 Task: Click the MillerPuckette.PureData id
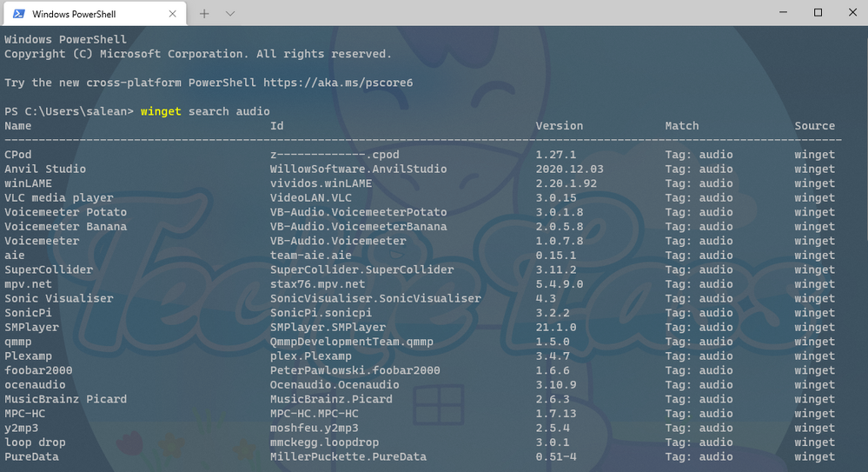tap(348, 457)
